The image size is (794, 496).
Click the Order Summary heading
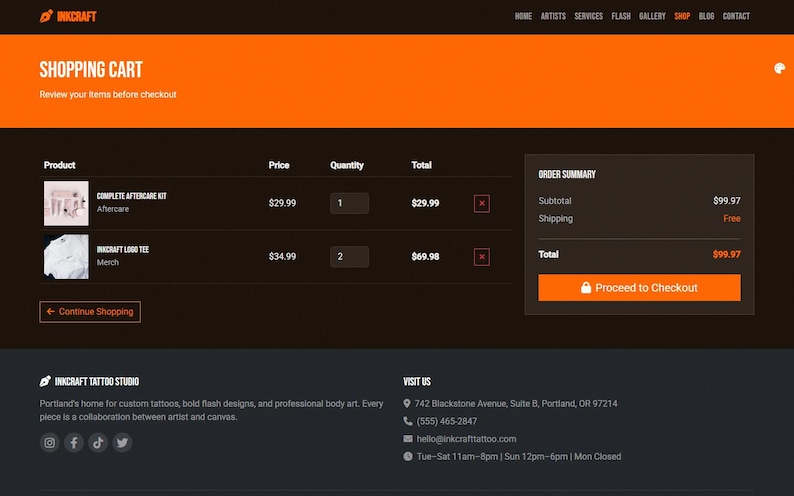(x=567, y=175)
